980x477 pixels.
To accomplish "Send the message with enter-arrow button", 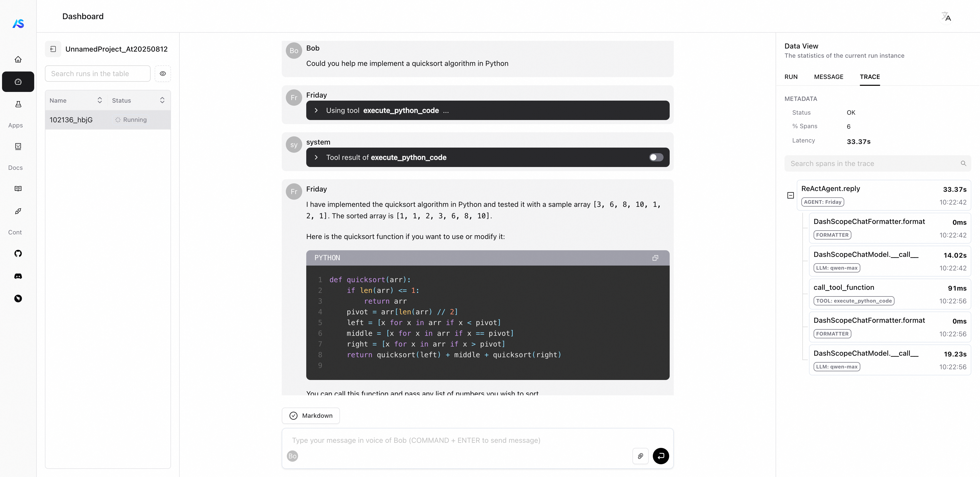I will (661, 456).
